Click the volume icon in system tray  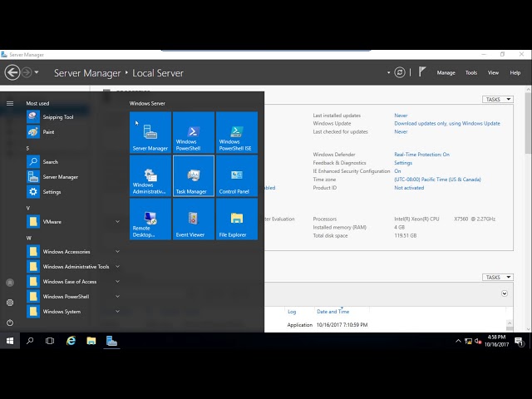click(x=478, y=342)
